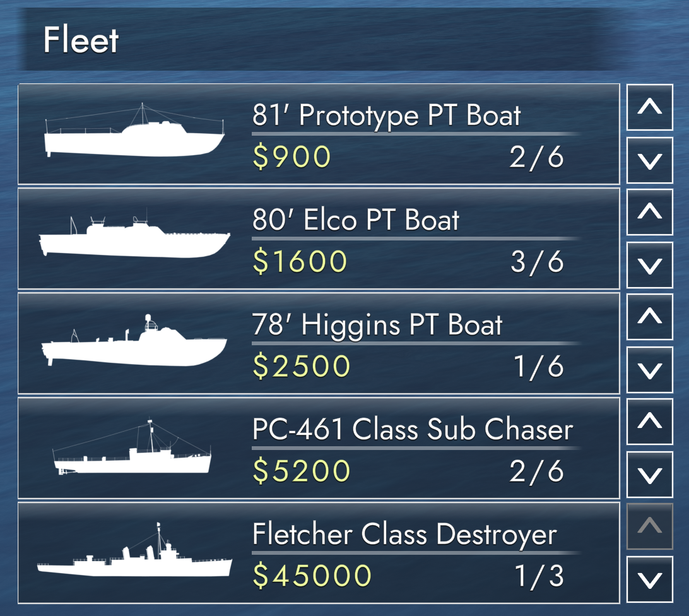This screenshot has height=616, width=689.
Task: Increase 80' Elco PT Boat count
Action: (x=649, y=212)
